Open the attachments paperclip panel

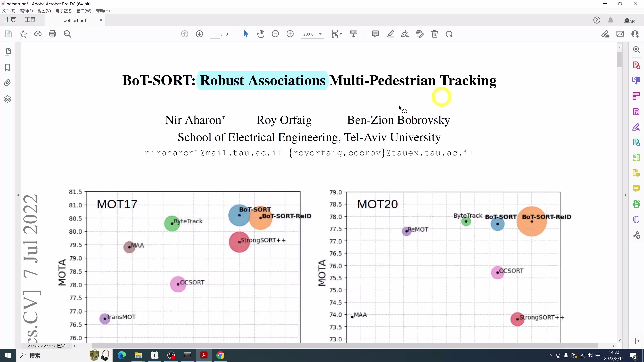tap(8, 83)
